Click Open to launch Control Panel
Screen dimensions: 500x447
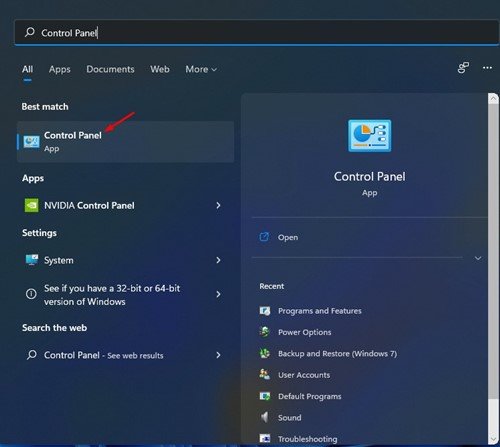point(288,237)
